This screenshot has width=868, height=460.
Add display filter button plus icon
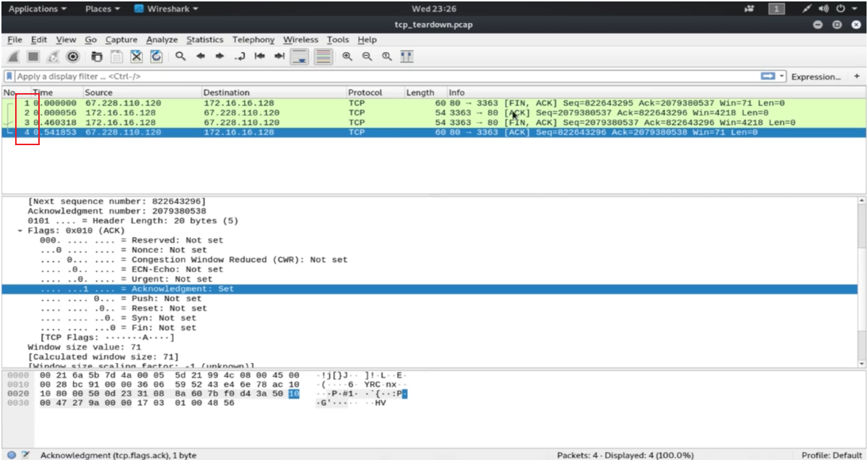click(857, 76)
